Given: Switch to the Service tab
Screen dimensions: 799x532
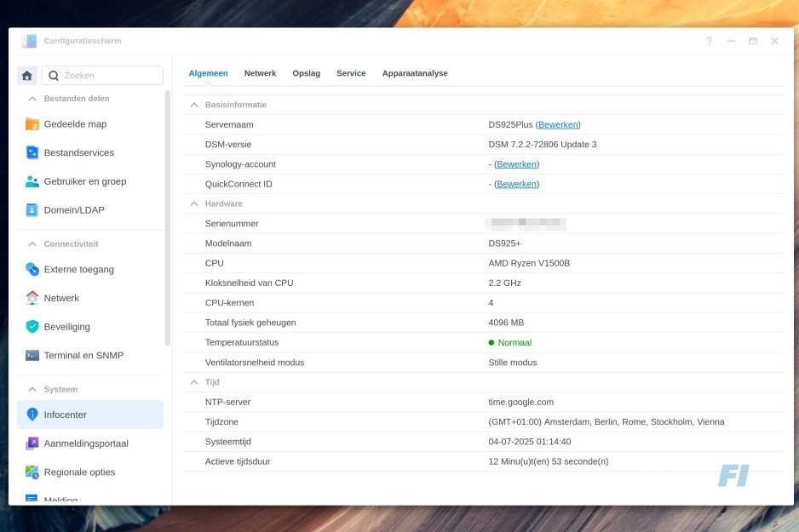Looking at the screenshot, I should point(351,73).
